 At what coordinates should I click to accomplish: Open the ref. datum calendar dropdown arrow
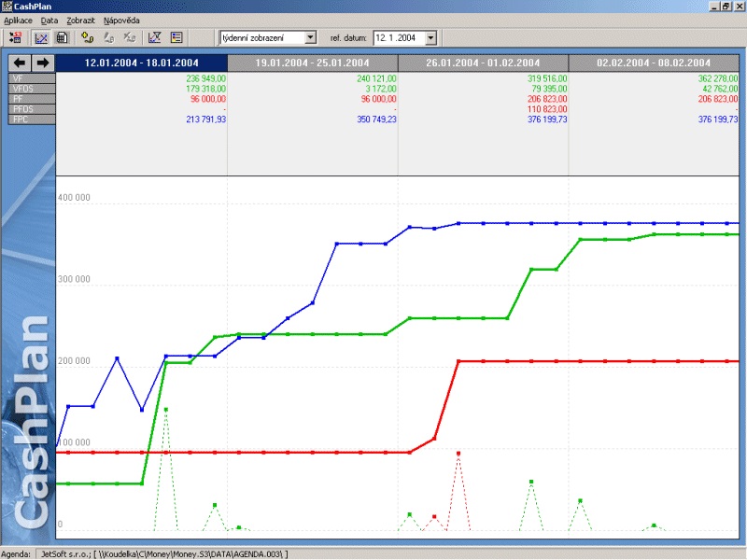pos(430,37)
